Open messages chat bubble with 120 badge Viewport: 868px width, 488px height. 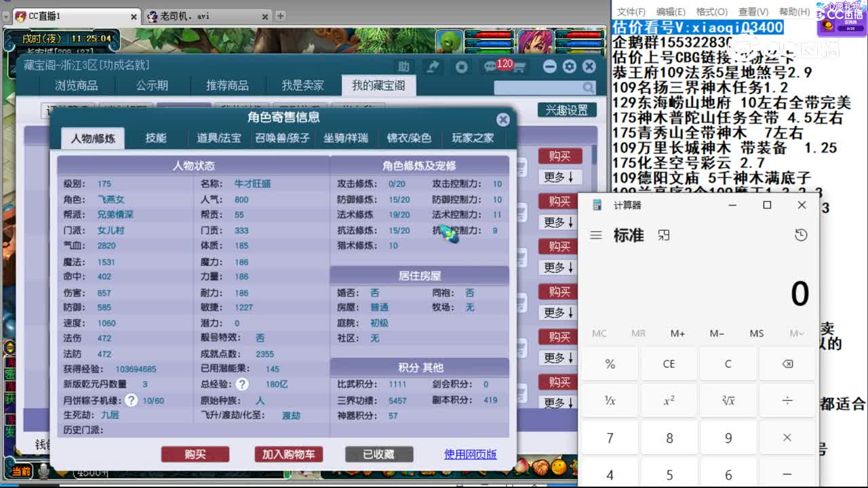(x=491, y=66)
